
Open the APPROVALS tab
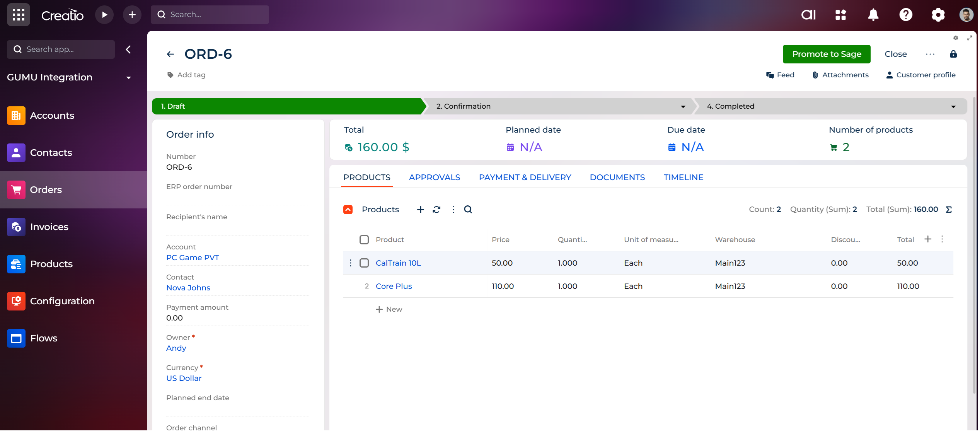(434, 177)
